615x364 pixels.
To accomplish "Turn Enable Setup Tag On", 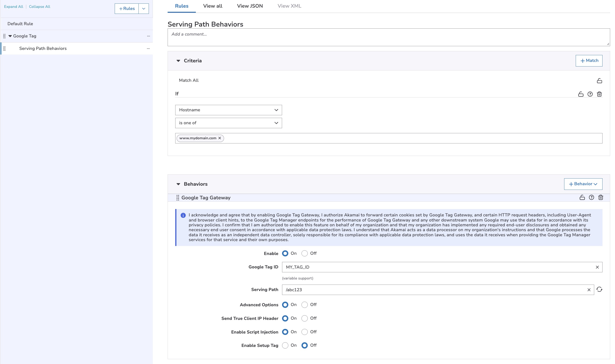I will (285, 345).
